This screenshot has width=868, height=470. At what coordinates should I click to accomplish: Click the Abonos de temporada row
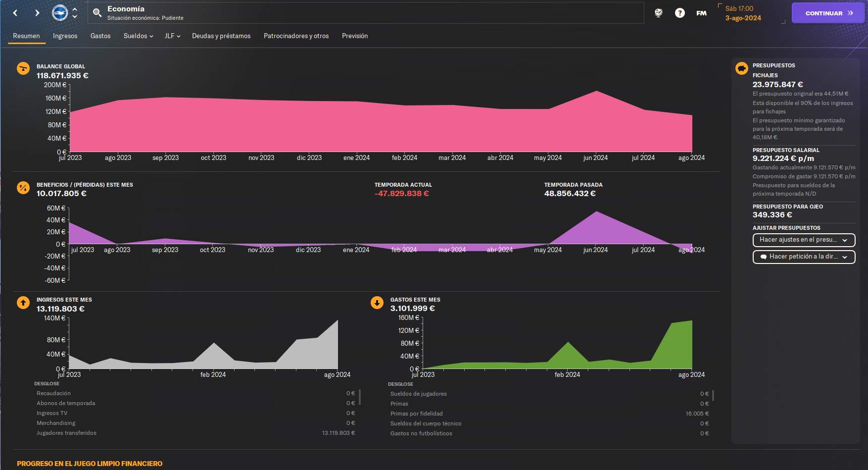click(195, 403)
